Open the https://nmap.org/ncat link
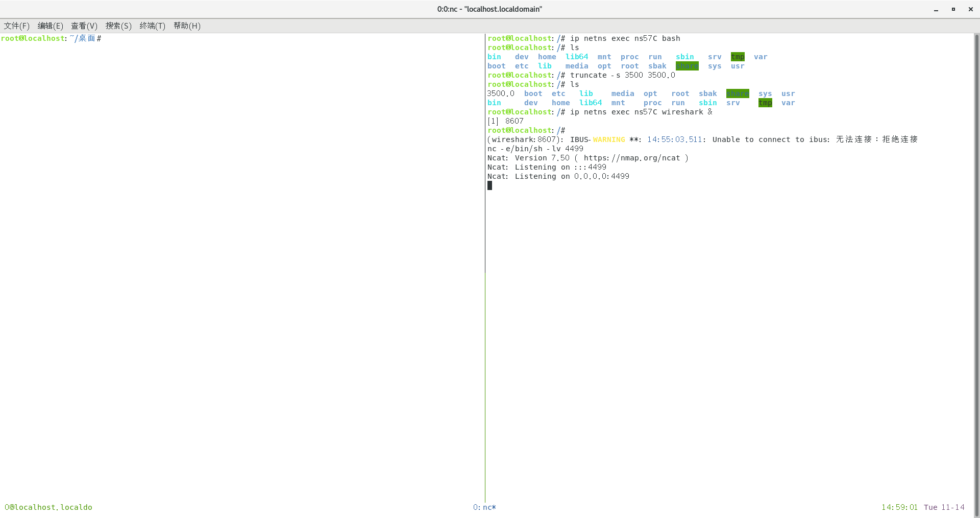 click(x=632, y=158)
